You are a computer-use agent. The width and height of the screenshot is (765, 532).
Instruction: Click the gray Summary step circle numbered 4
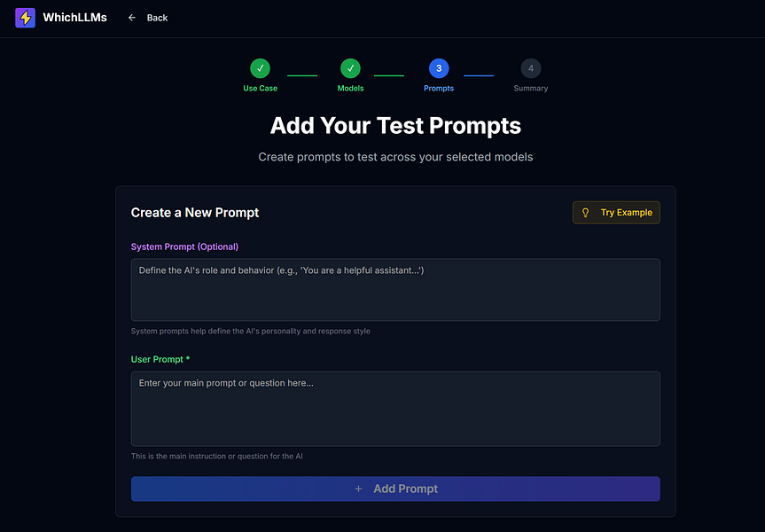pyautogui.click(x=530, y=67)
